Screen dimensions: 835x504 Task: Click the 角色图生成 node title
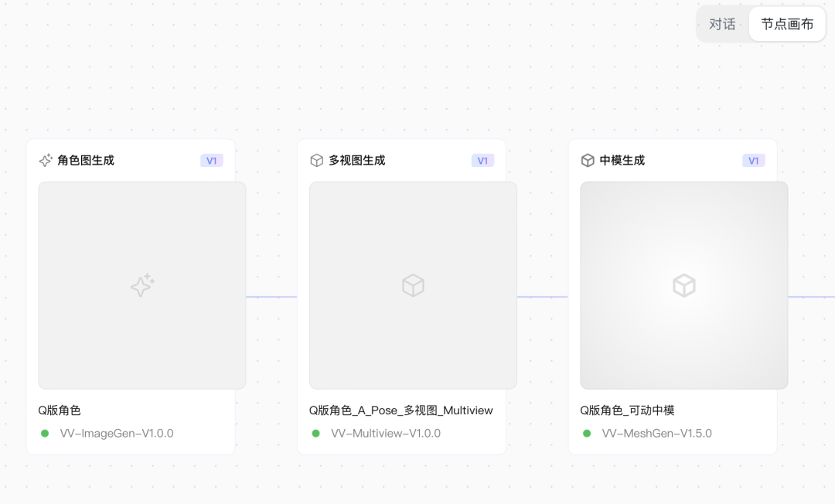[x=86, y=160]
